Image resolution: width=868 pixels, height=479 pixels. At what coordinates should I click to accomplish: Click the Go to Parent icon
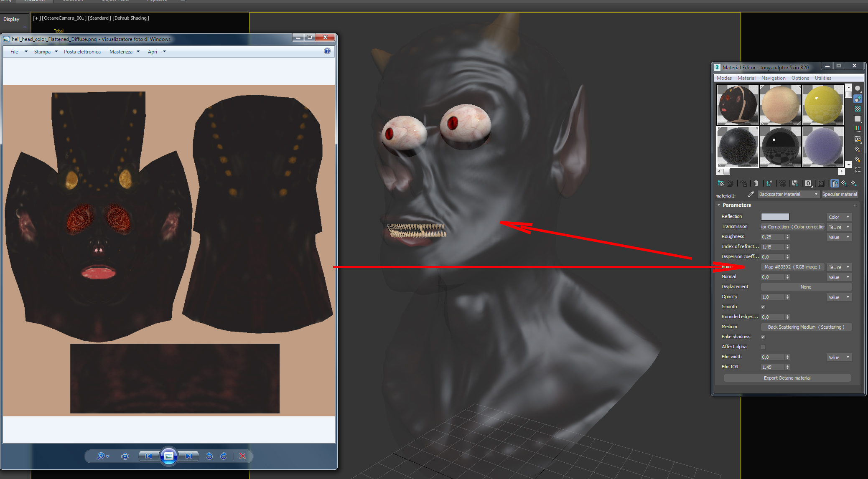[x=844, y=183]
